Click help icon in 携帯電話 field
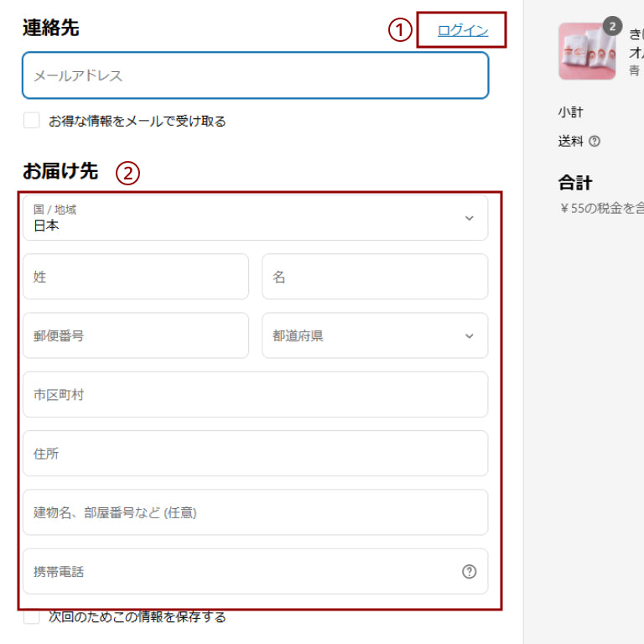The image size is (644, 644). [469, 572]
